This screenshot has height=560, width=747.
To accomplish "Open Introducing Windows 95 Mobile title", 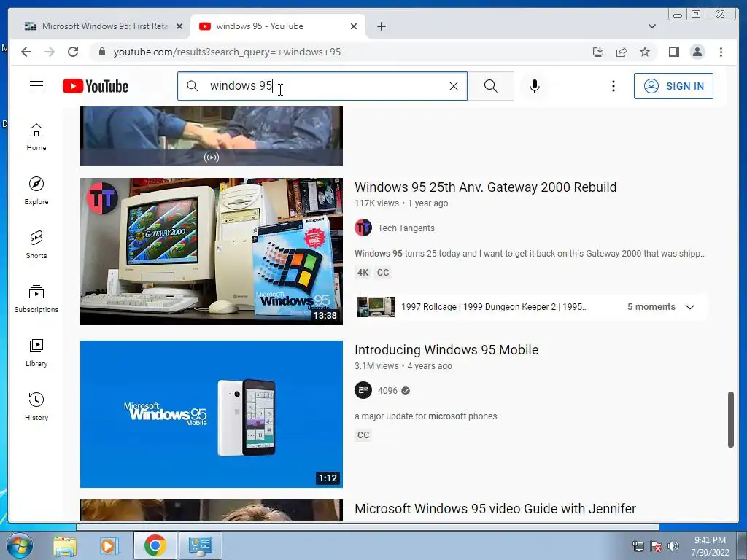I will click(x=446, y=349).
